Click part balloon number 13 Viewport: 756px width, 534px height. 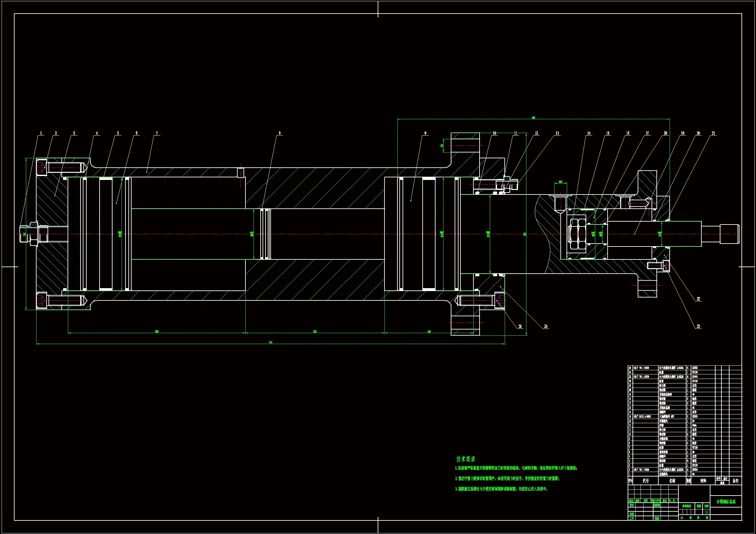point(557,133)
